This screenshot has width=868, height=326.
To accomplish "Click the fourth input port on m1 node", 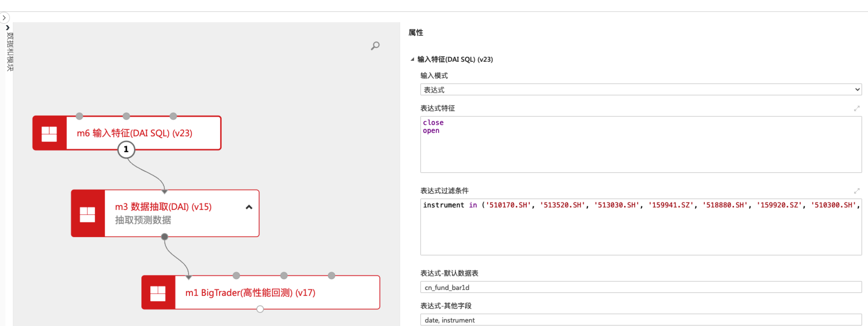I will tap(332, 276).
